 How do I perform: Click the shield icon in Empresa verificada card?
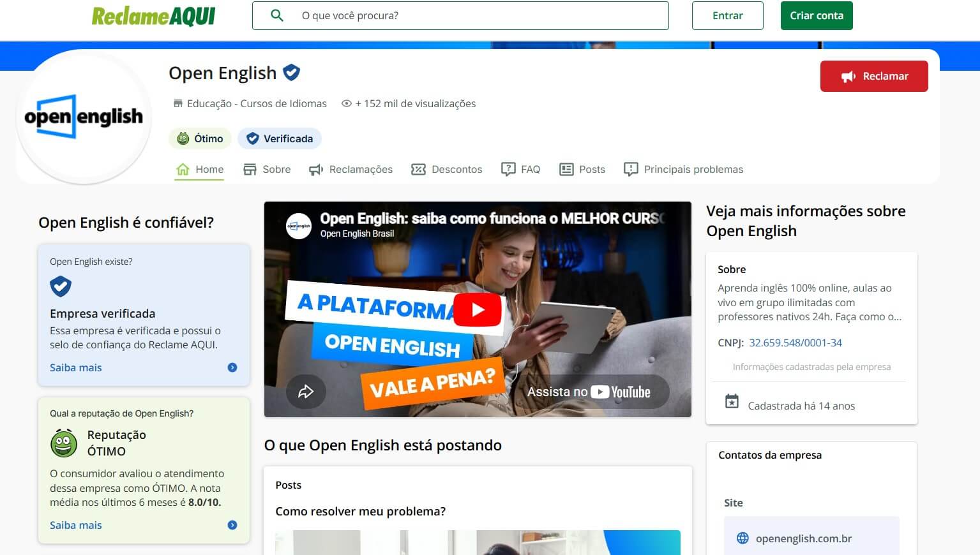point(61,286)
